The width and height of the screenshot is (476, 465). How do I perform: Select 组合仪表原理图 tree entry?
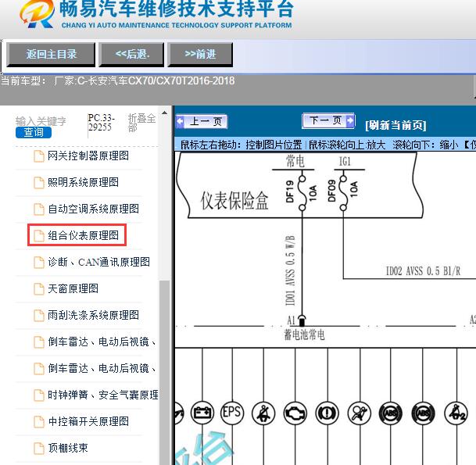pos(83,235)
